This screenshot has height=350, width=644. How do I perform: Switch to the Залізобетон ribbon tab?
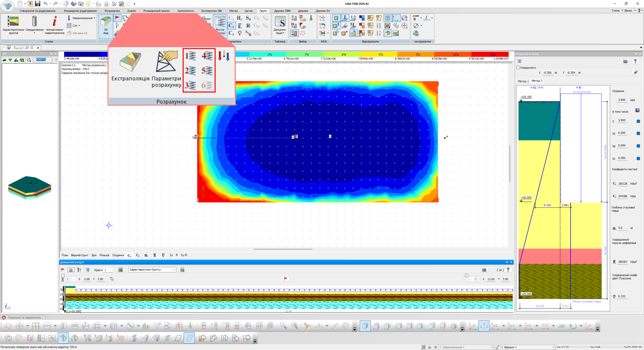tap(185, 11)
